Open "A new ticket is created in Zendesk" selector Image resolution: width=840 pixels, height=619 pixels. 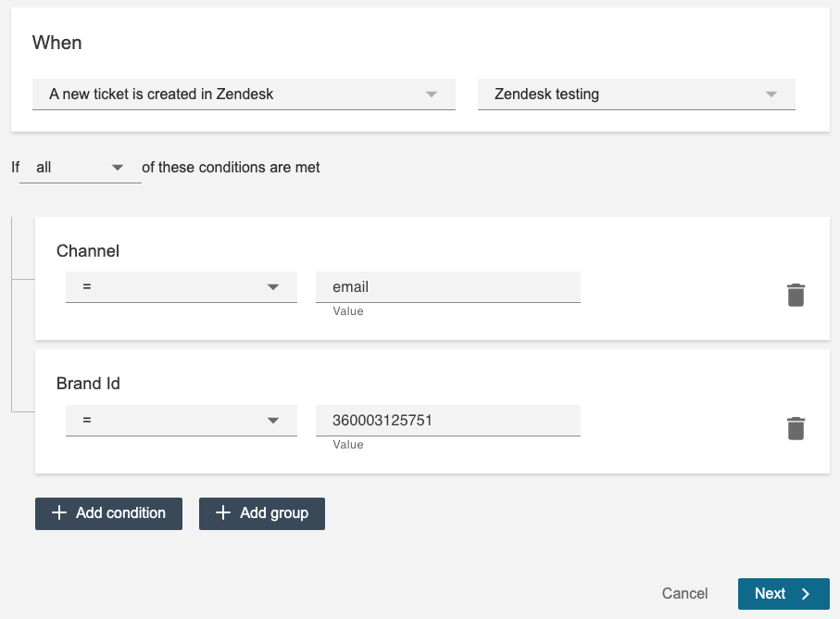232,95
